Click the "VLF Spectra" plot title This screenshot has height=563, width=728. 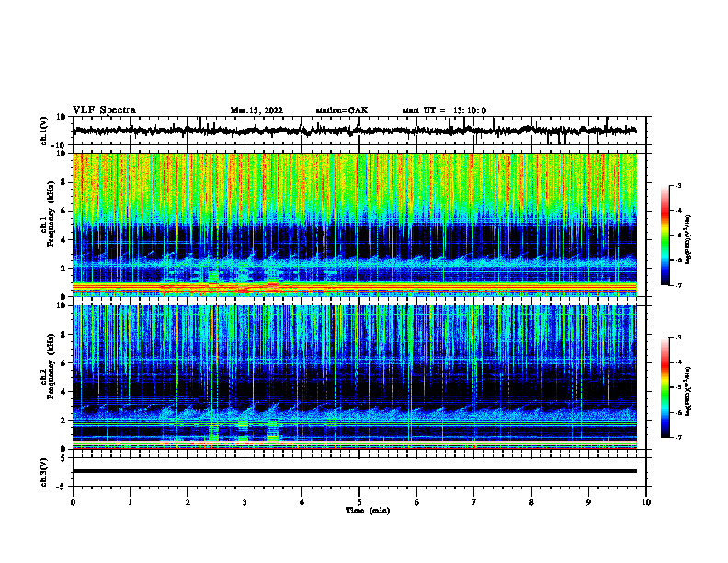(x=104, y=110)
